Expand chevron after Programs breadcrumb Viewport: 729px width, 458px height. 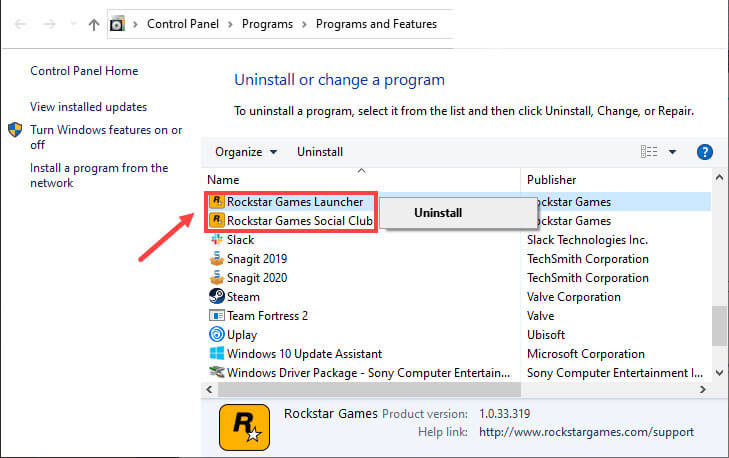(305, 24)
